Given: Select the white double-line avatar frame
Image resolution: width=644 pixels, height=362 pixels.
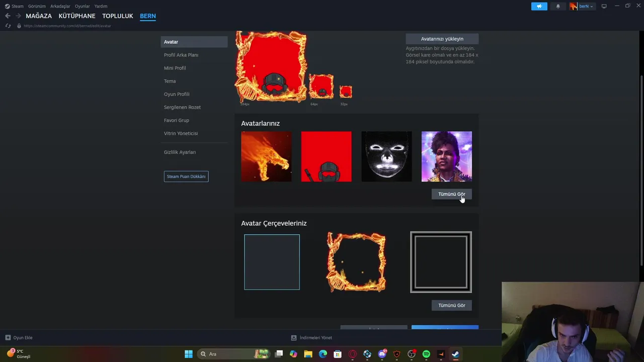Looking at the screenshot, I should tap(441, 262).
